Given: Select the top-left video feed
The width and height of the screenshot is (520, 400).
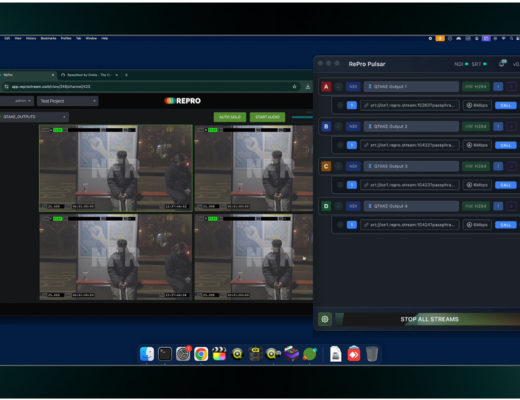Looking at the screenshot, I should pos(116,168).
